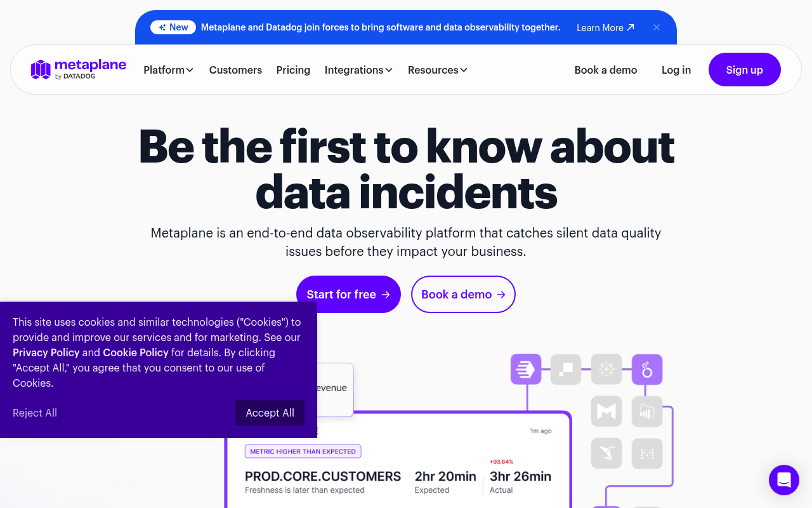This screenshot has width=812, height=508.
Task: Select the purple striped-arrow integration icon
Action: click(x=526, y=369)
